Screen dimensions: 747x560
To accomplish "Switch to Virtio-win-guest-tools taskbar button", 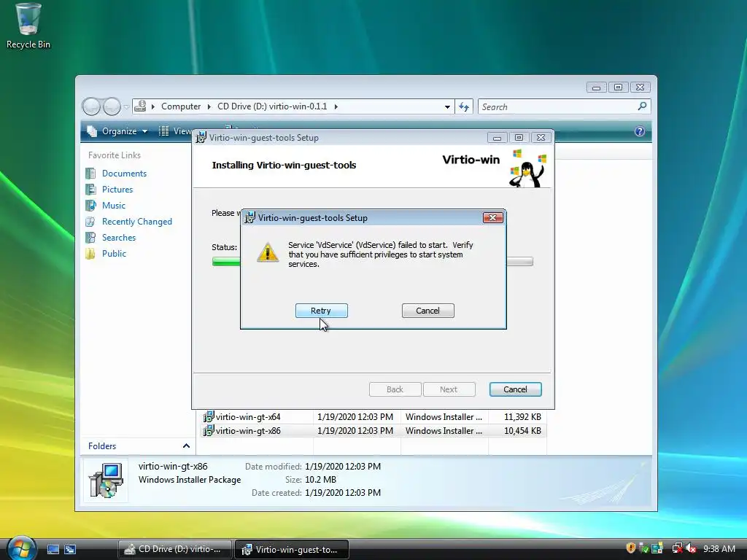I will [x=292, y=549].
